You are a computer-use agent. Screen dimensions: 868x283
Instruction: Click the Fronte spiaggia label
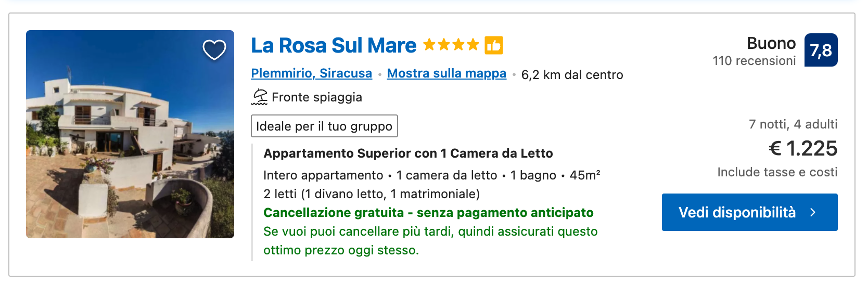316,97
